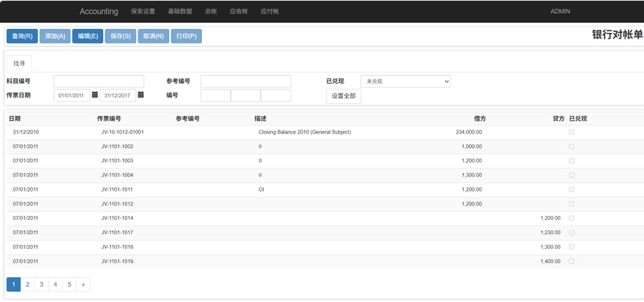Click the date 31/12/2010 cell
644x302 pixels.
(x=26, y=132)
